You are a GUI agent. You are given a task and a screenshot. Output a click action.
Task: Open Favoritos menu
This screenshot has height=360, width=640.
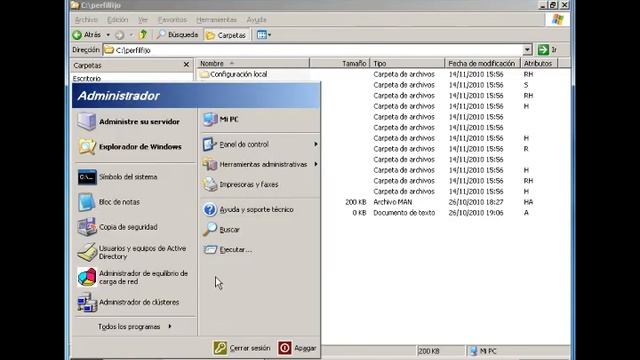(x=172, y=20)
